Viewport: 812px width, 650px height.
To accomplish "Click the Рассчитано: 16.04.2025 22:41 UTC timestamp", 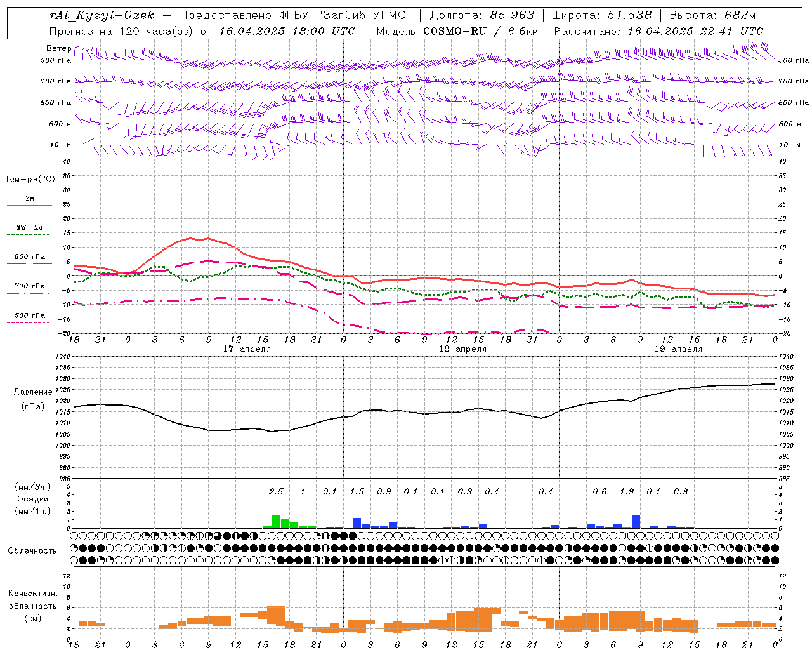I will pos(658,31).
